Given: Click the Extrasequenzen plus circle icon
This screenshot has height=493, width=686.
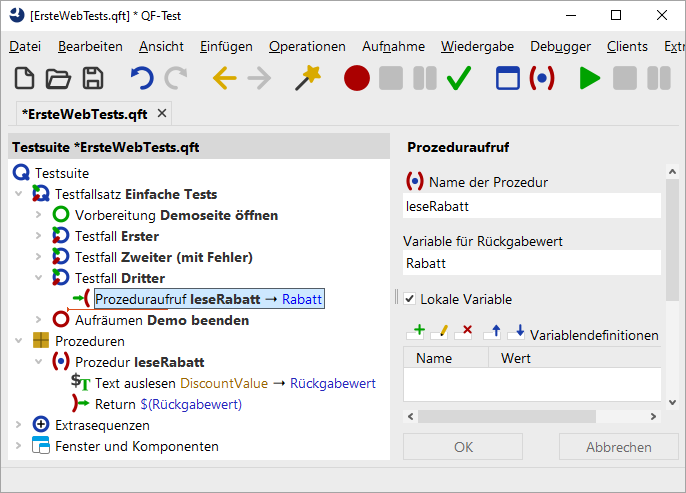Looking at the screenshot, I should pos(41,424).
